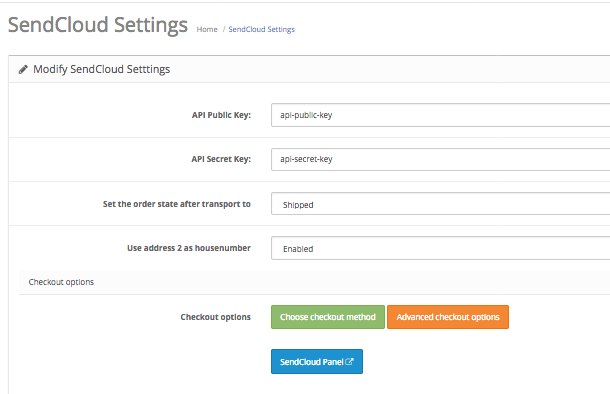Click the Use address 2 as housenumber label
The height and width of the screenshot is (394, 610).
coord(189,248)
